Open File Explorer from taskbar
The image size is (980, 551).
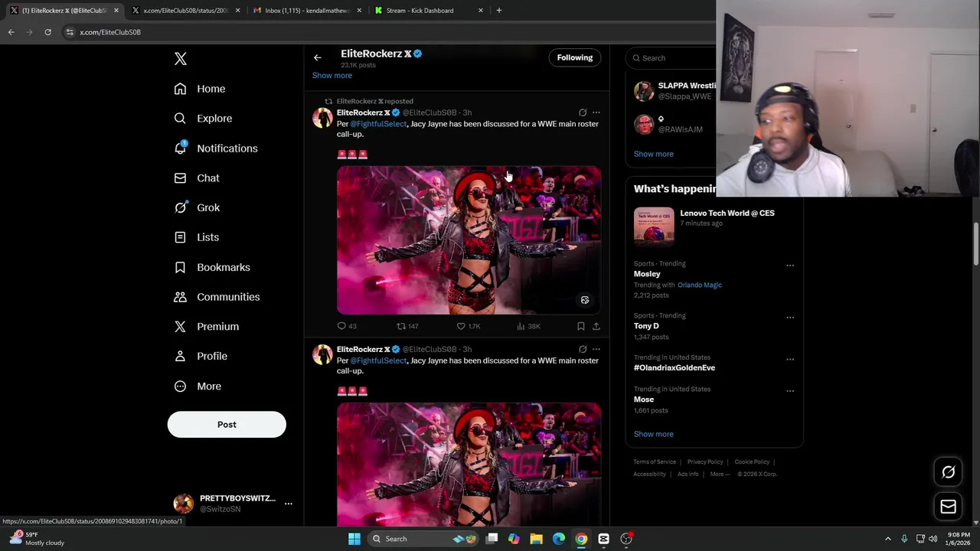tap(536, 539)
